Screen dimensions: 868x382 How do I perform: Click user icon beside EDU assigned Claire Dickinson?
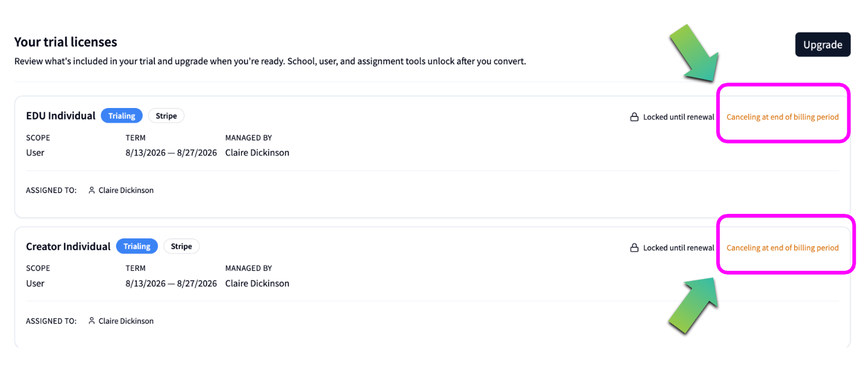click(x=91, y=190)
